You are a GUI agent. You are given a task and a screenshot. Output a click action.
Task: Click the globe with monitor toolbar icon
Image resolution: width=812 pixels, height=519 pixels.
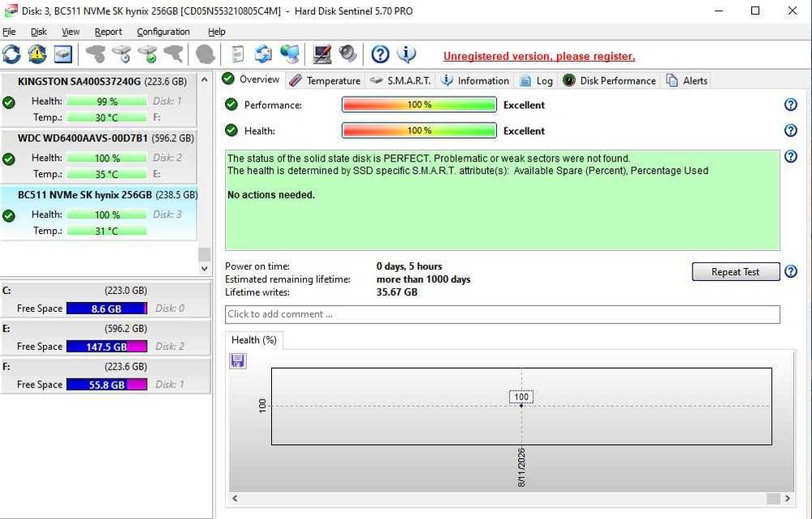tap(290, 54)
